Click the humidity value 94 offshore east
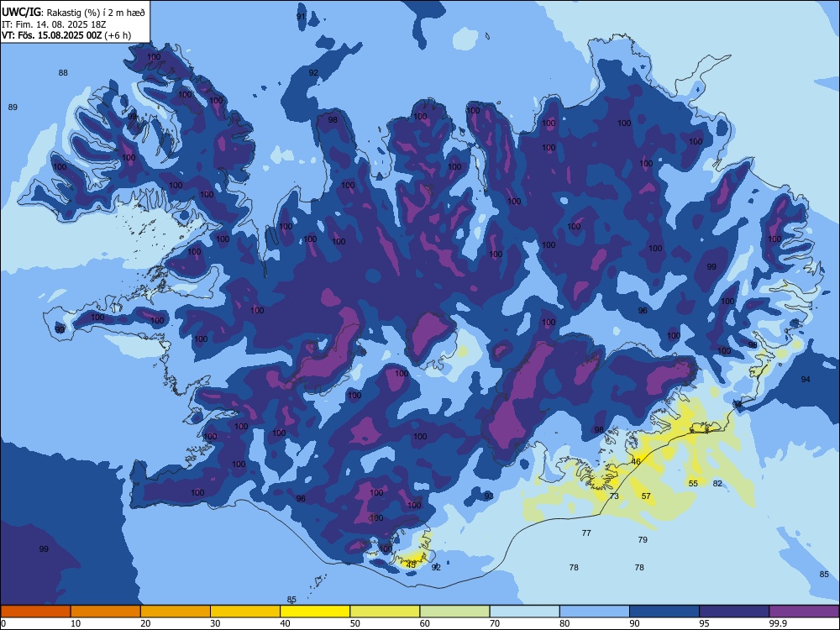 click(806, 380)
